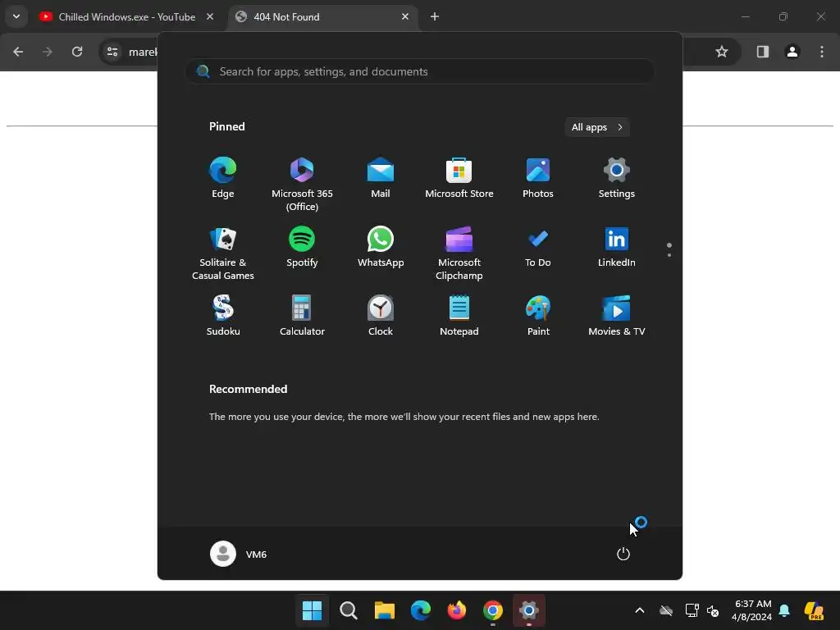Open Firefox from the taskbar
The height and width of the screenshot is (630, 840).
point(456,610)
